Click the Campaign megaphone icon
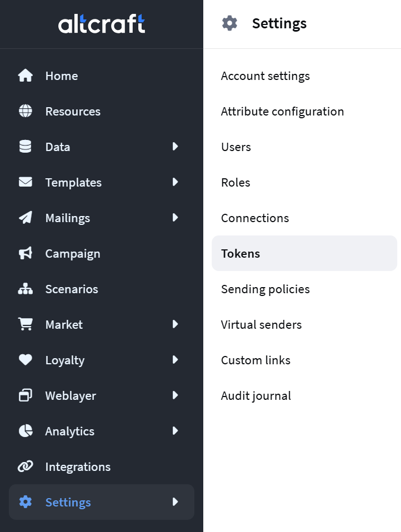Viewport: 401px width, 532px height. point(26,253)
